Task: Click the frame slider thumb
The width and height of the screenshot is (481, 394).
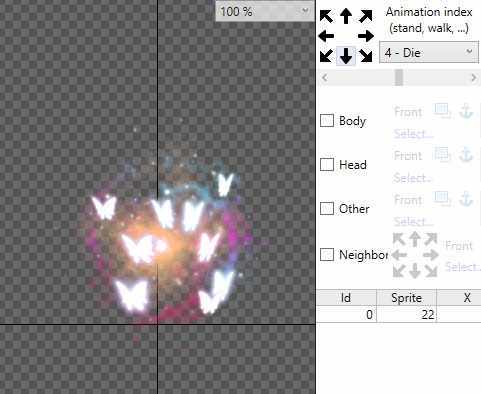Action: click(x=399, y=78)
